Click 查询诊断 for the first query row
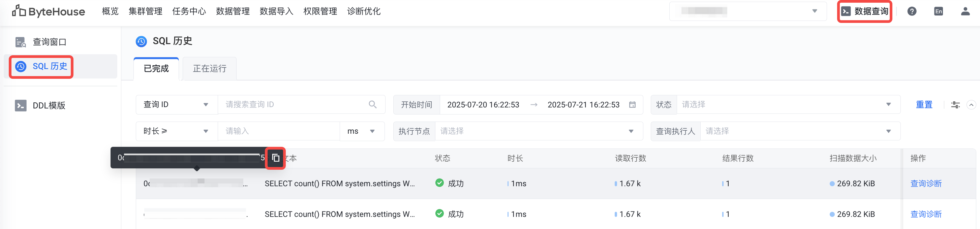The image size is (980, 229). click(926, 183)
